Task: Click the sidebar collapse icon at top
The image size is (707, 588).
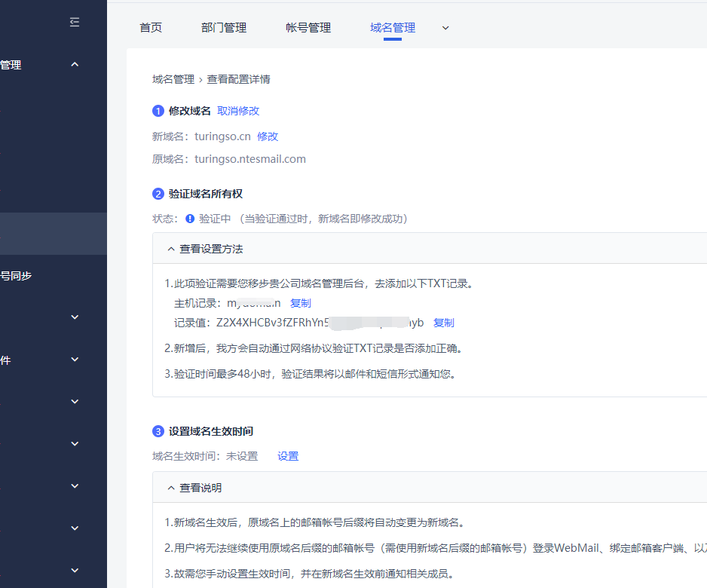Action: 75,23
